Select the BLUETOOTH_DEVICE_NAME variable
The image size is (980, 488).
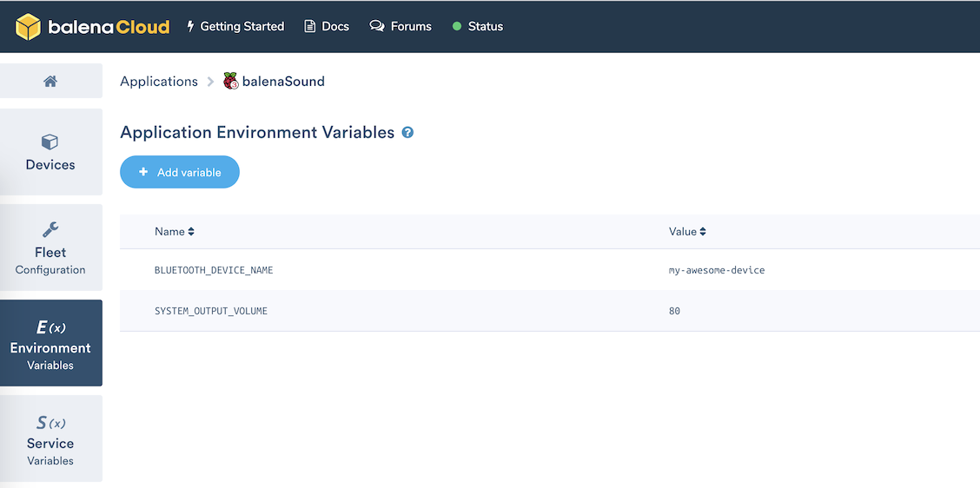point(214,270)
